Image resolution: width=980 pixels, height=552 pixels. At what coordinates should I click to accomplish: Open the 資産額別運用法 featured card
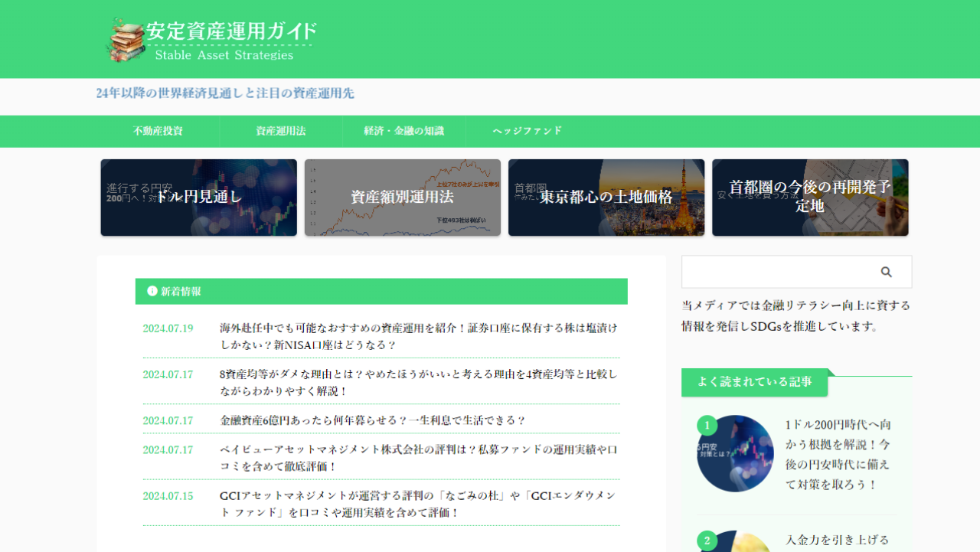[403, 198]
